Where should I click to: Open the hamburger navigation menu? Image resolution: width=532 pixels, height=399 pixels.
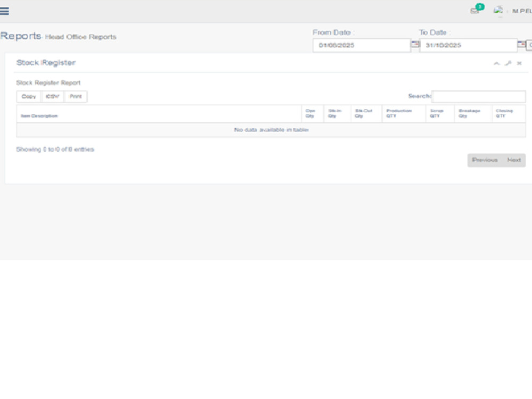(4, 11)
